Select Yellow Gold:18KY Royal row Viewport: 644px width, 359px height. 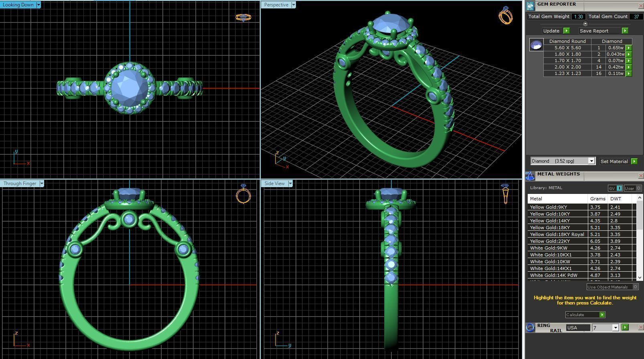tap(581, 234)
